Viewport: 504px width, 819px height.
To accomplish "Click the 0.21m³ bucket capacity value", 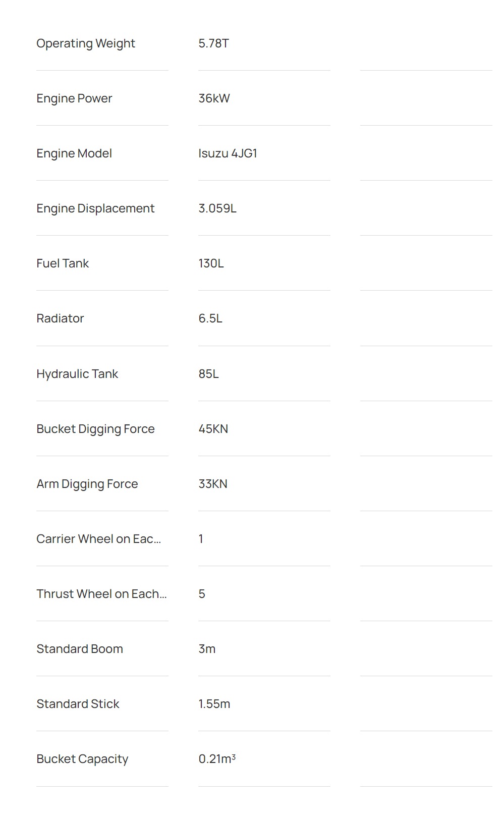I will [217, 759].
